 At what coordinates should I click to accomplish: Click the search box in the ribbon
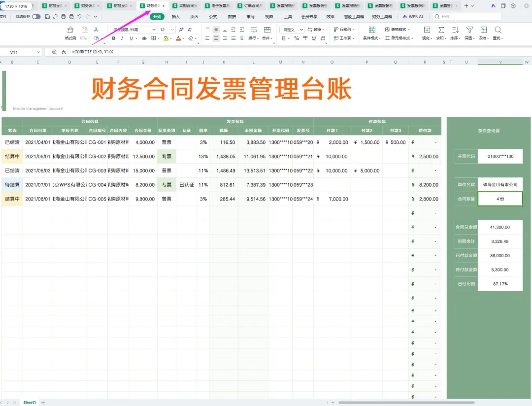[467, 17]
